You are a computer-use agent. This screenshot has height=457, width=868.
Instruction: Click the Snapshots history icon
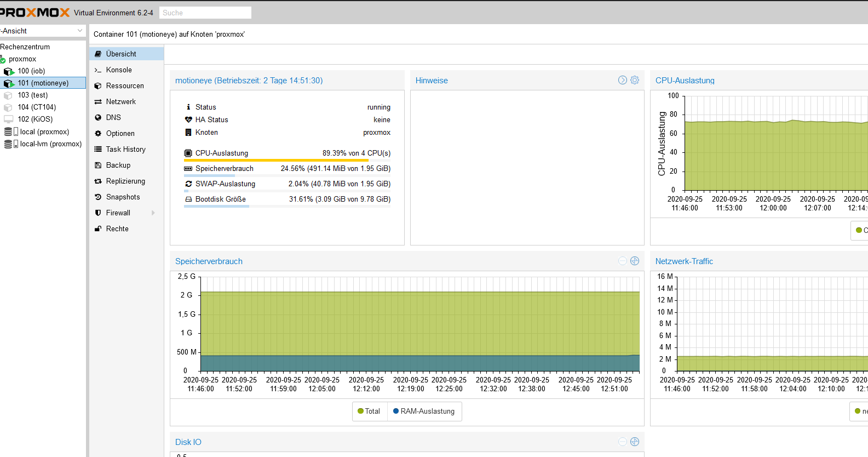coord(98,197)
